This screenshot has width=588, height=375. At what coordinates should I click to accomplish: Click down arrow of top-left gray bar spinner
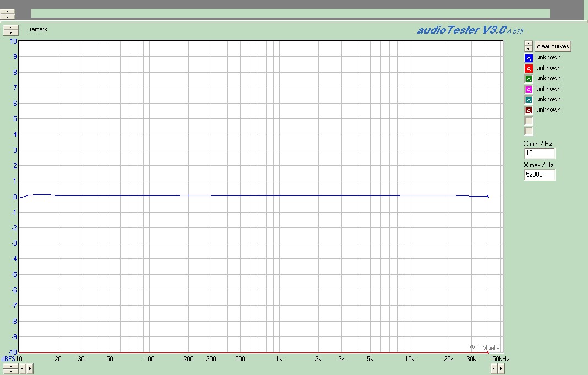pos(7,17)
